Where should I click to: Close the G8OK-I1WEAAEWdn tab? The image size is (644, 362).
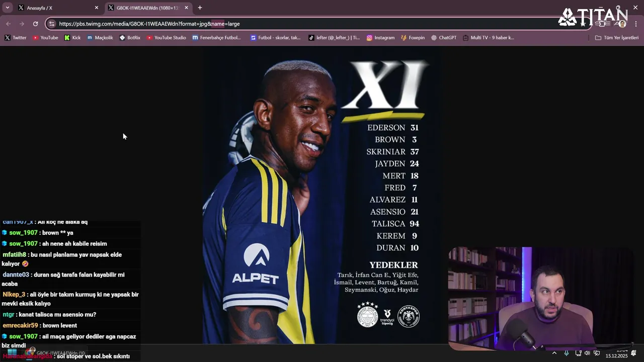(x=186, y=8)
